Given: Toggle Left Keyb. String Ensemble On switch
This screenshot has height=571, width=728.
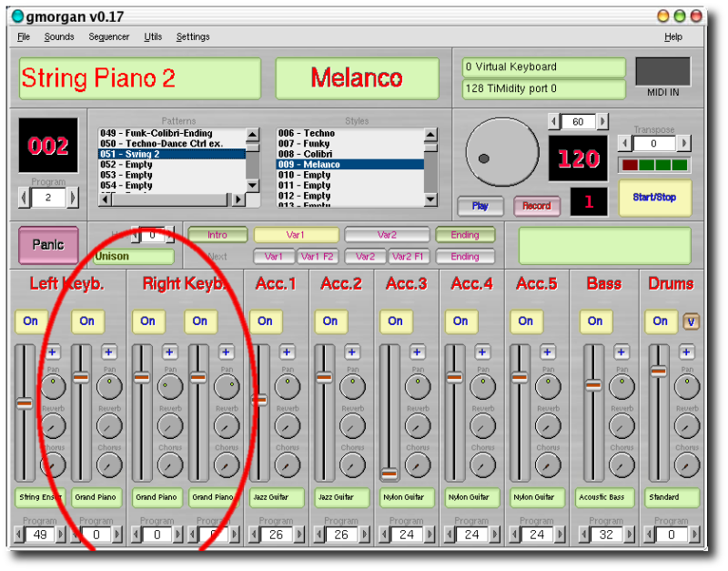Looking at the screenshot, I should click(x=31, y=321).
